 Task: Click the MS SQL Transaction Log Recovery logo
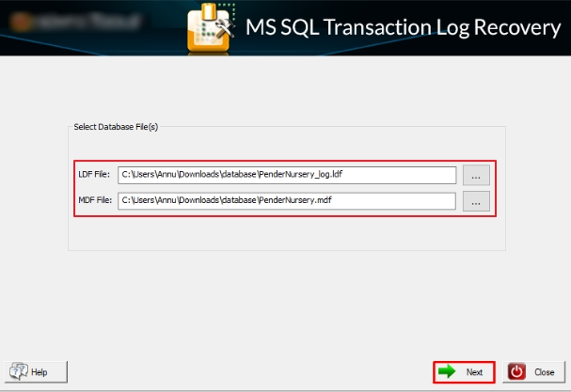pyautogui.click(x=211, y=27)
